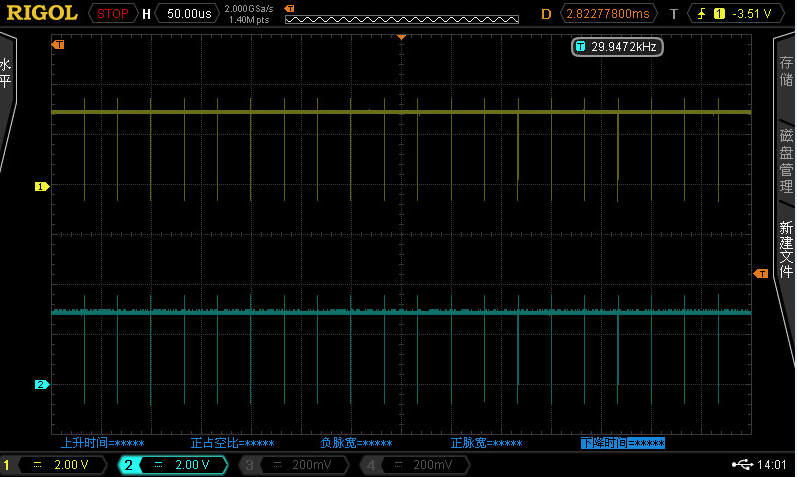The height and width of the screenshot is (477, 797).
Task: Click the channel 4 200mV scale
Action: tap(433, 465)
